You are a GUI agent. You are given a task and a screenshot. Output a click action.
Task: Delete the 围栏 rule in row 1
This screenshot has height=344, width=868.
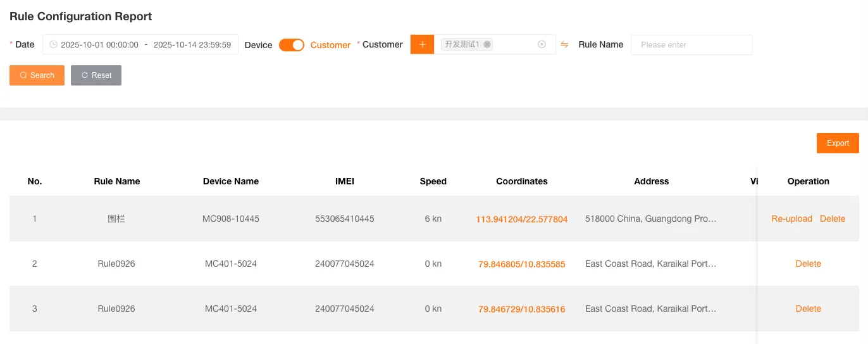click(832, 219)
